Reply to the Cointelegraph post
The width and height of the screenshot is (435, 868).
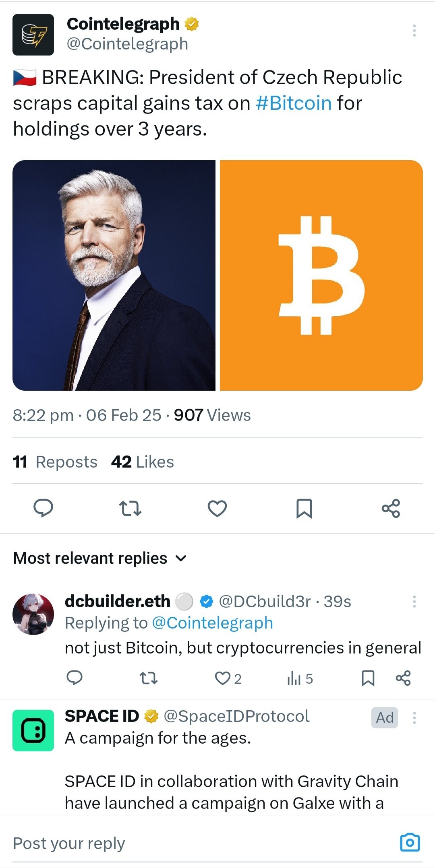pos(43,508)
